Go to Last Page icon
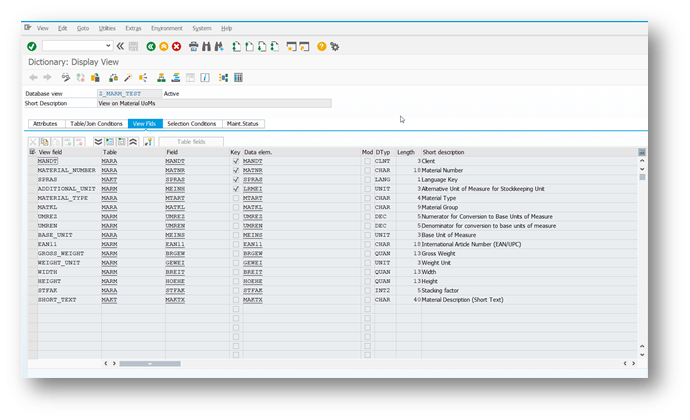This screenshot has height=420, width=690. point(275,46)
